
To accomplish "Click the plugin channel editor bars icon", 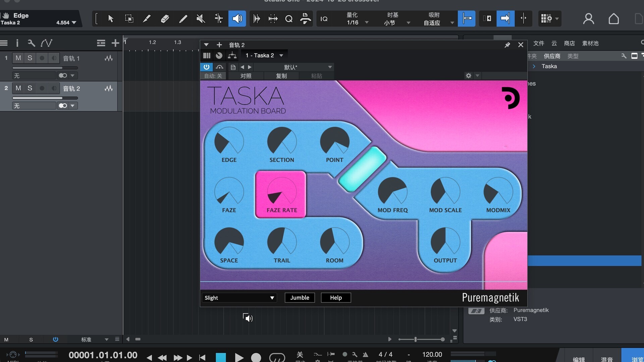I will click(x=207, y=55).
